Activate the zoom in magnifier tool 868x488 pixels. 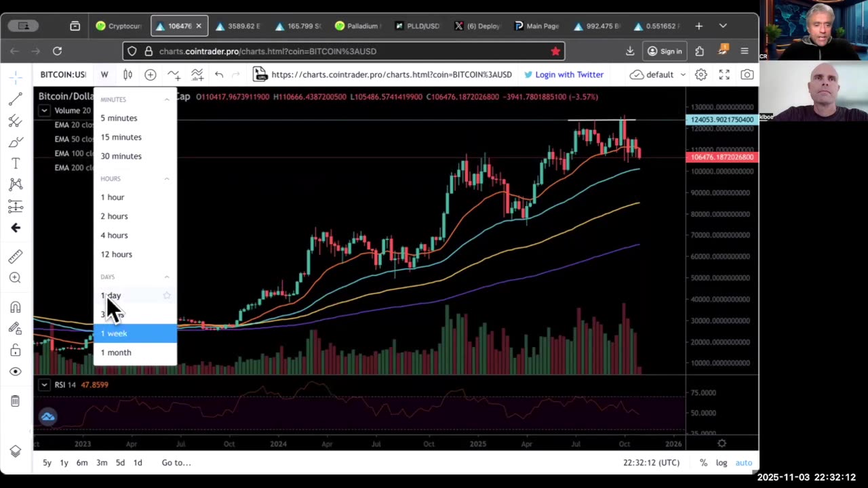pyautogui.click(x=16, y=277)
